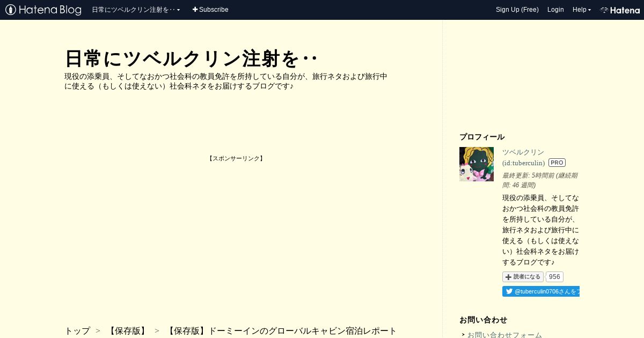Screen dimensions: 644x338
Task: Go to the トップ breadcrumb
Action: [x=77, y=331]
